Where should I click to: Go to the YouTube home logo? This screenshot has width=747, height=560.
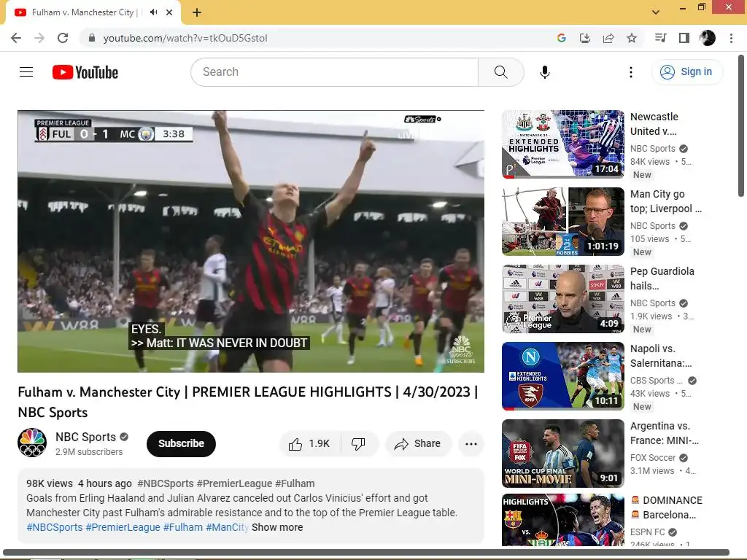[85, 72]
